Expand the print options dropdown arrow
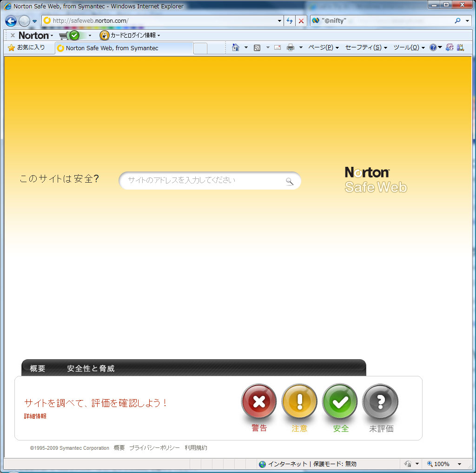This screenshot has width=476, height=473. [301, 48]
